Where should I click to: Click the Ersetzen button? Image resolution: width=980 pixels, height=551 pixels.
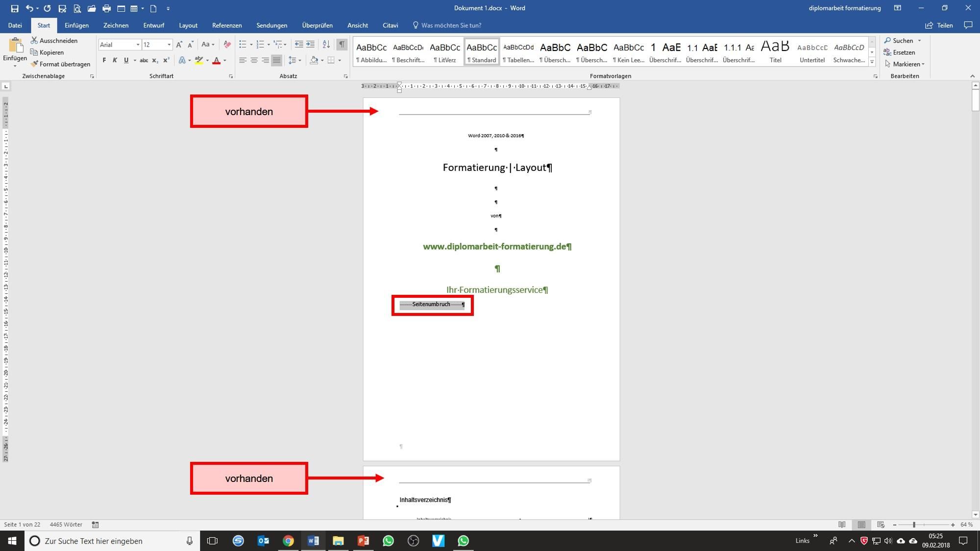coord(899,52)
